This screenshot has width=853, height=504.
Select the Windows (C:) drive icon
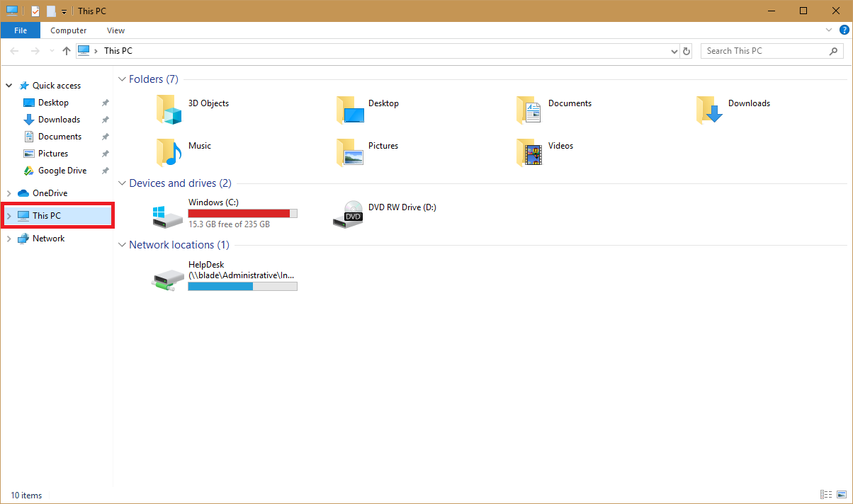point(168,214)
